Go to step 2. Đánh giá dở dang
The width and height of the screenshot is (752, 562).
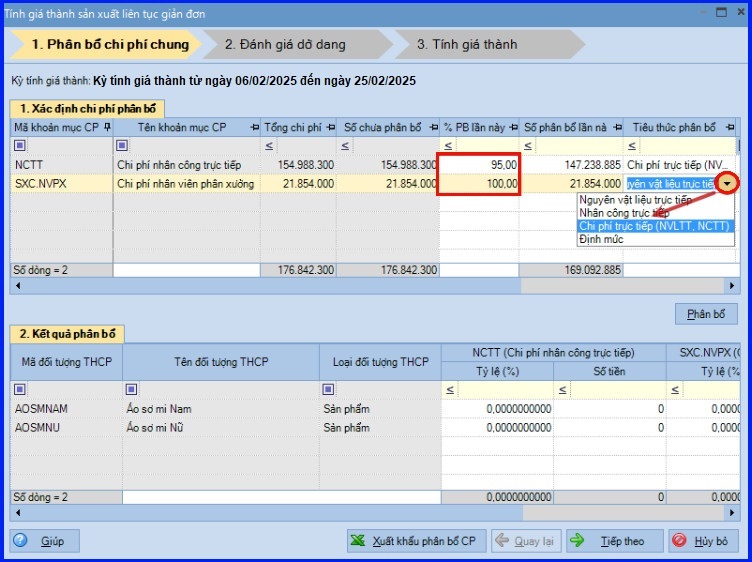click(x=286, y=44)
